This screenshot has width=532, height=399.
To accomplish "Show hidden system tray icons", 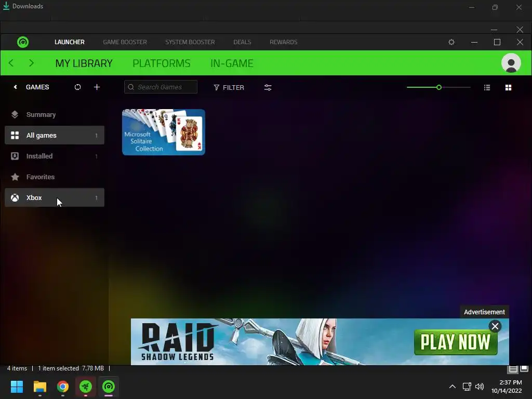I will pos(453,387).
